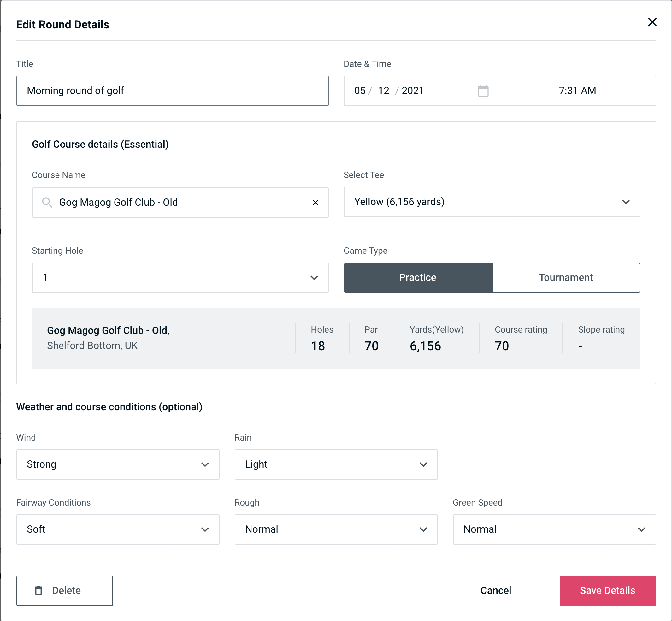Click the calendar icon for date picker
672x621 pixels.
pos(482,91)
